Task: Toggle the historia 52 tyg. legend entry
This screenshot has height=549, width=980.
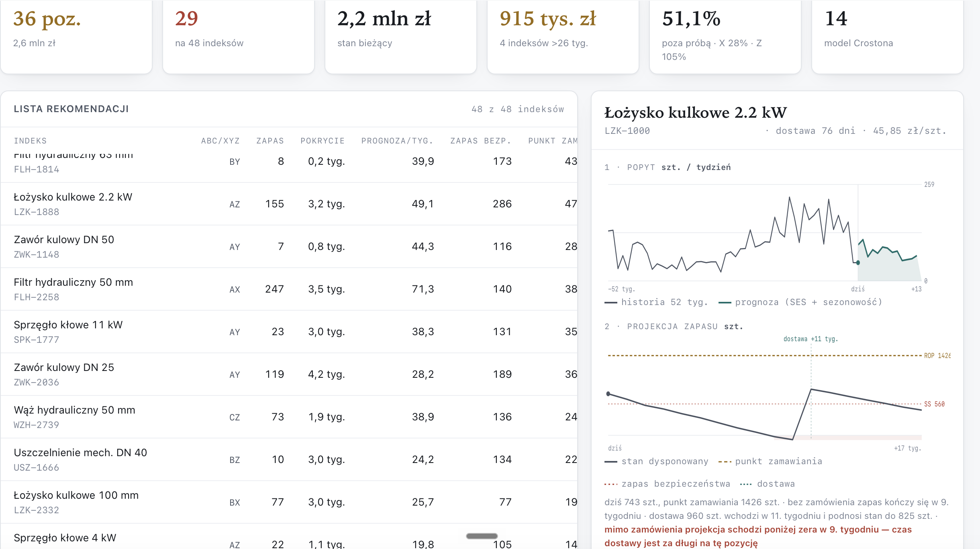Action: [656, 302]
